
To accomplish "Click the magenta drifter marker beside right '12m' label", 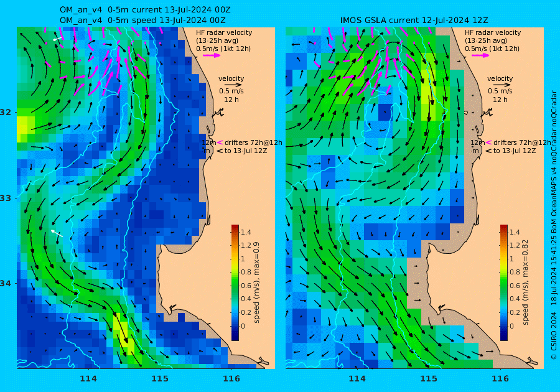I will [x=488, y=142].
